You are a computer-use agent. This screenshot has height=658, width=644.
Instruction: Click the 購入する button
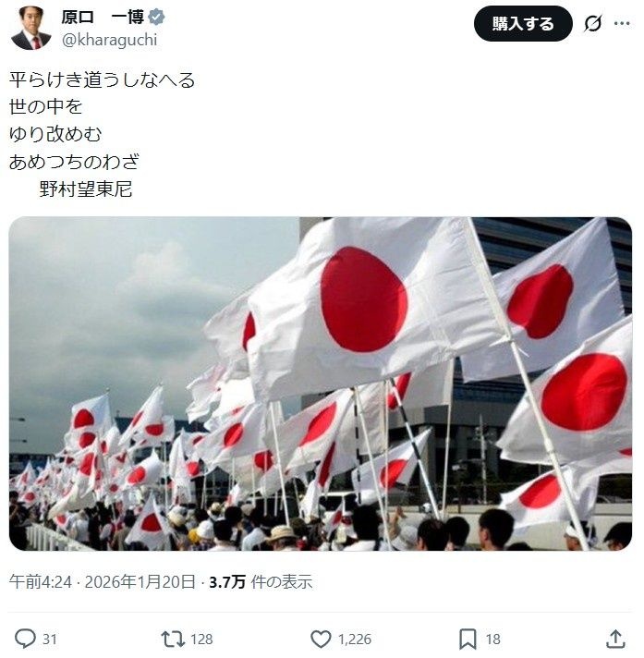pyautogui.click(x=523, y=23)
